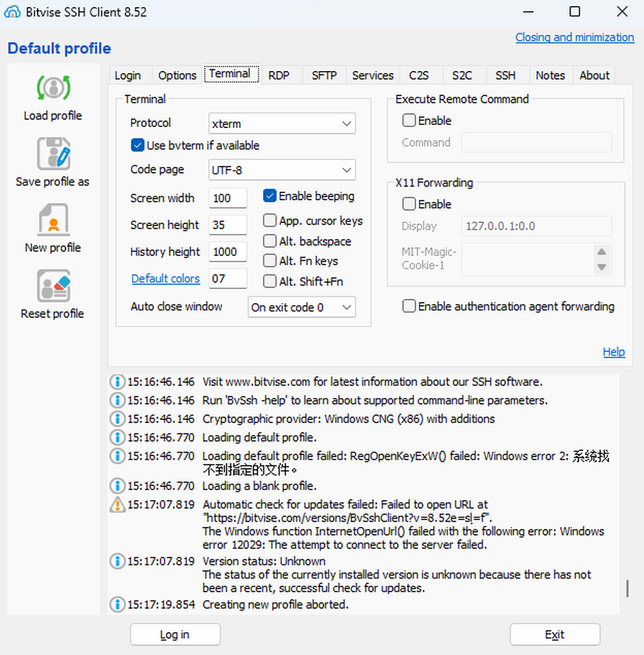This screenshot has width=644, height=655.
Task: Click info icon beside 'Loading default profile failed' entry
Action: click(117, 457)
